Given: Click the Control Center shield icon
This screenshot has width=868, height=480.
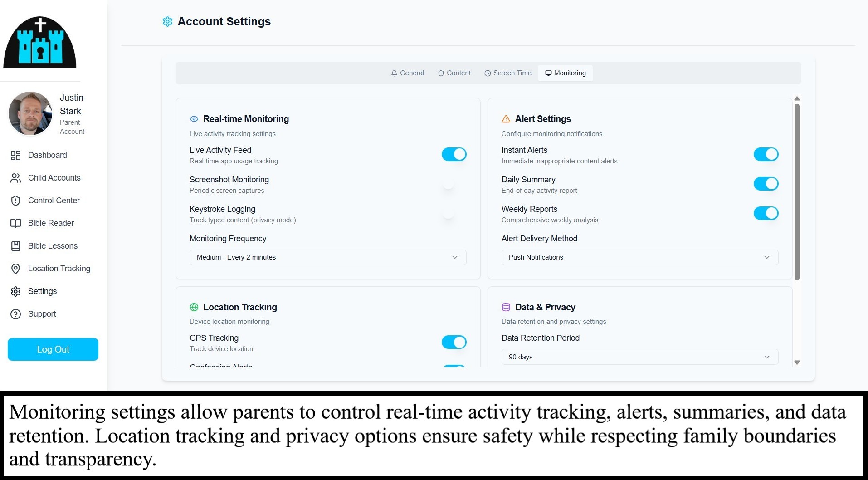Looking at the screenshot, I should coord(15,201).
